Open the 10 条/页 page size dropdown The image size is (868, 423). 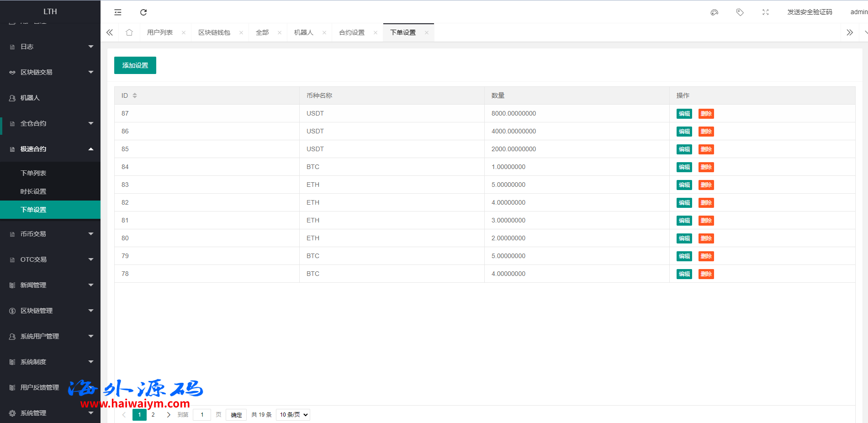[x=293, y=415]
